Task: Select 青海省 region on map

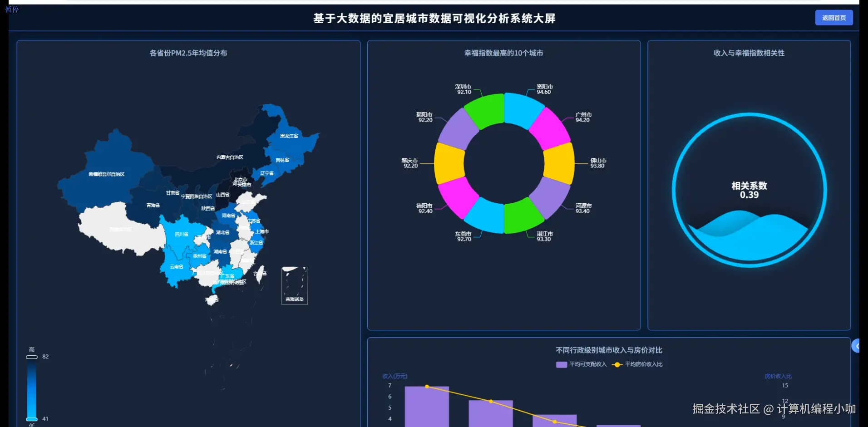Action: (153, 206)
